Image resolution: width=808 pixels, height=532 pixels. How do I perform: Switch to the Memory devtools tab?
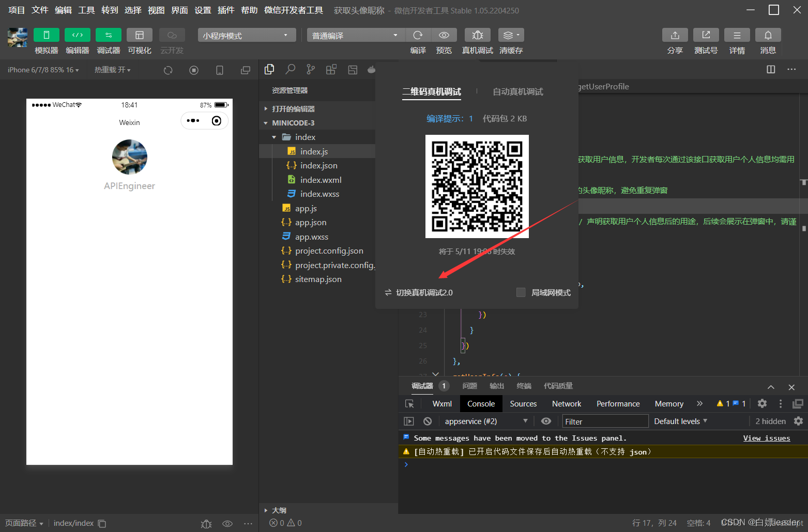pyautogui.click(x=669, y=404)
